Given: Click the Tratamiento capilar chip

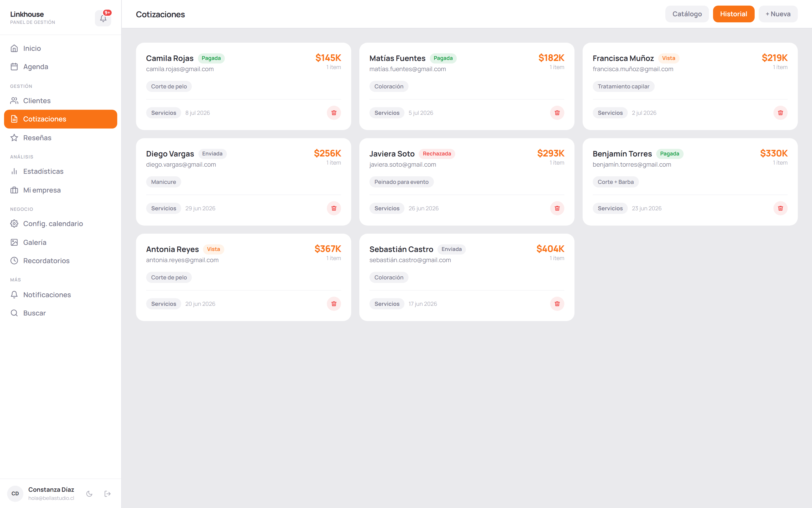Looking at the screenshot, I should (623, 86).
